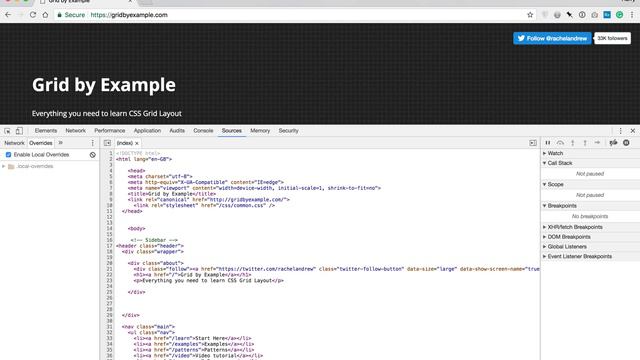
Task: Close the (index) file tab
Action: coord(137,143)
